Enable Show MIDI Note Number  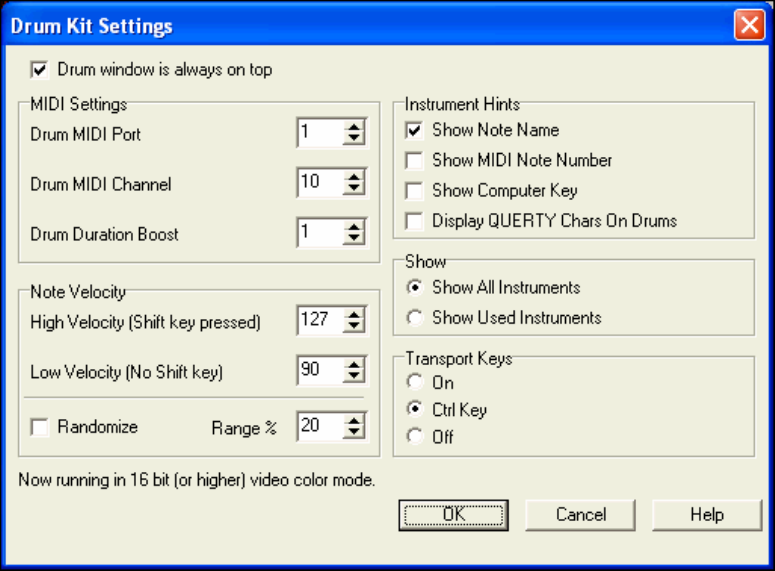(x=414, y=160)
